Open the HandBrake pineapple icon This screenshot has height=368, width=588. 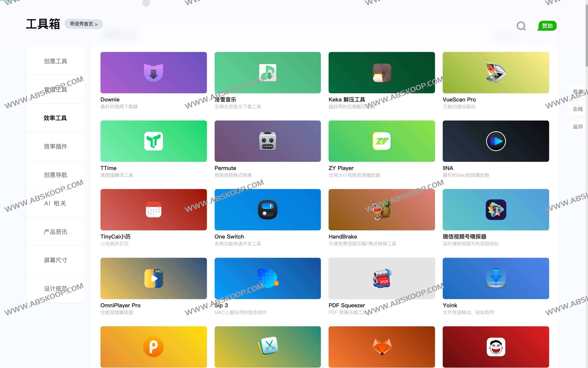click(382, 210)
